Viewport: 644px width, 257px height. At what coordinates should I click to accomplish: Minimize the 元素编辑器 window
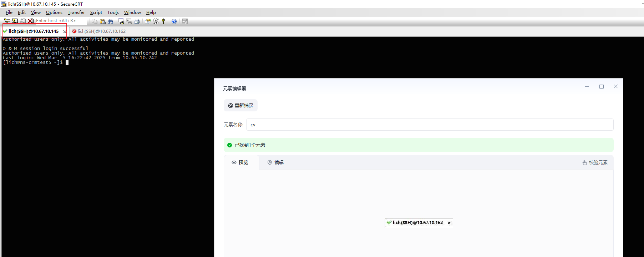[587, 86]
